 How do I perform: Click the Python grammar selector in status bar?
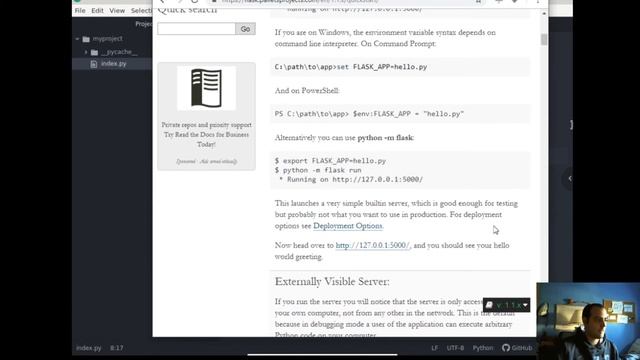[483, 348]
